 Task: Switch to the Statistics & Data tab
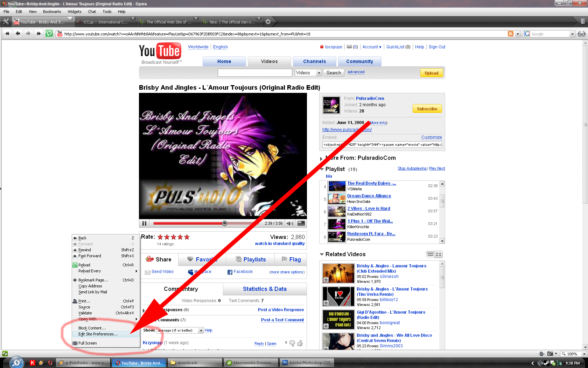click(265, 289)
